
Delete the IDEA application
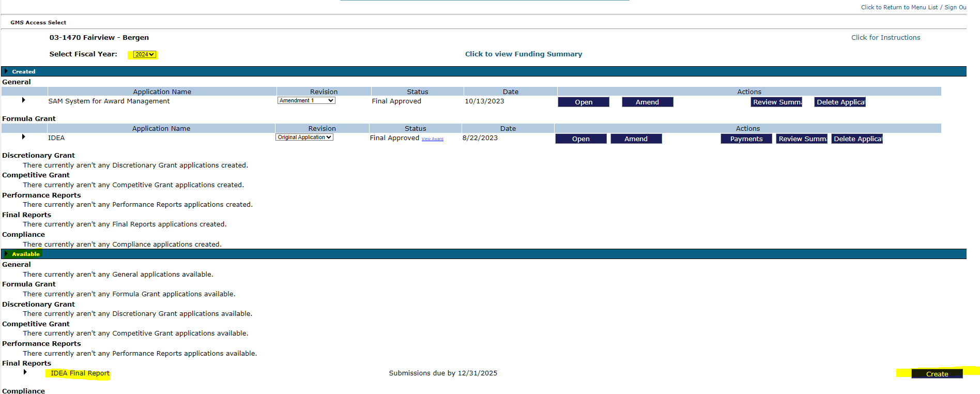click(857, 139)
